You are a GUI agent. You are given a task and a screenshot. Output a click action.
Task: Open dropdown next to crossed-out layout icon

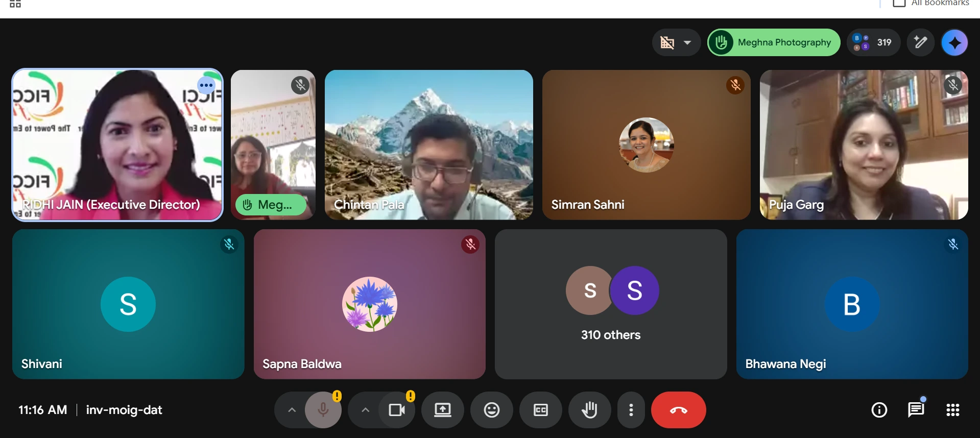[x=687, y=42]
